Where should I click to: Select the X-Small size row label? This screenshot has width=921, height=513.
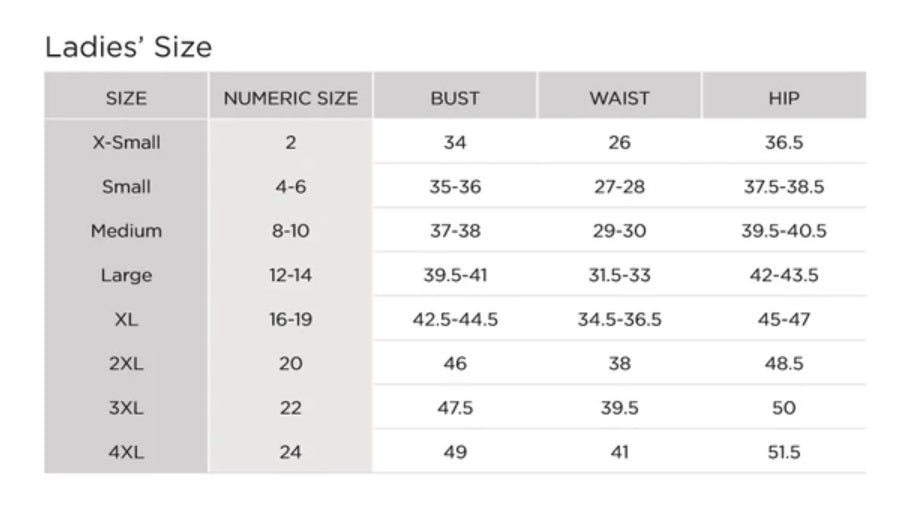coord(126,142)
